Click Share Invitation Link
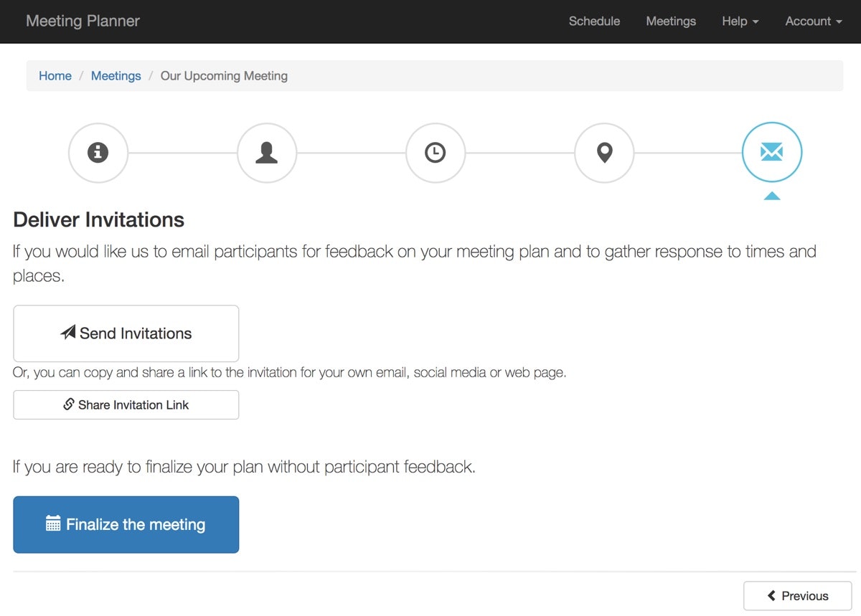 (x=126, y=404)
